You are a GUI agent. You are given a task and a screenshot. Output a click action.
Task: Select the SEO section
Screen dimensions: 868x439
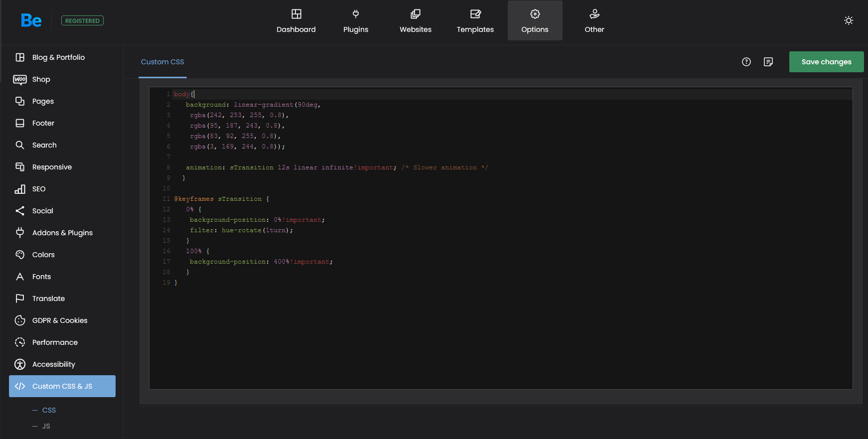tap(62, 189)
